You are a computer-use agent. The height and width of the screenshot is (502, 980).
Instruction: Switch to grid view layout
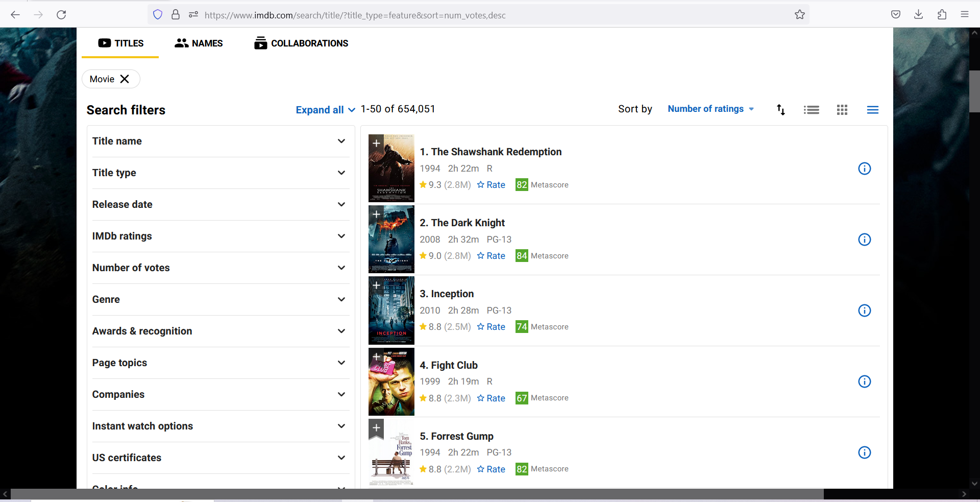pos(842,109)
